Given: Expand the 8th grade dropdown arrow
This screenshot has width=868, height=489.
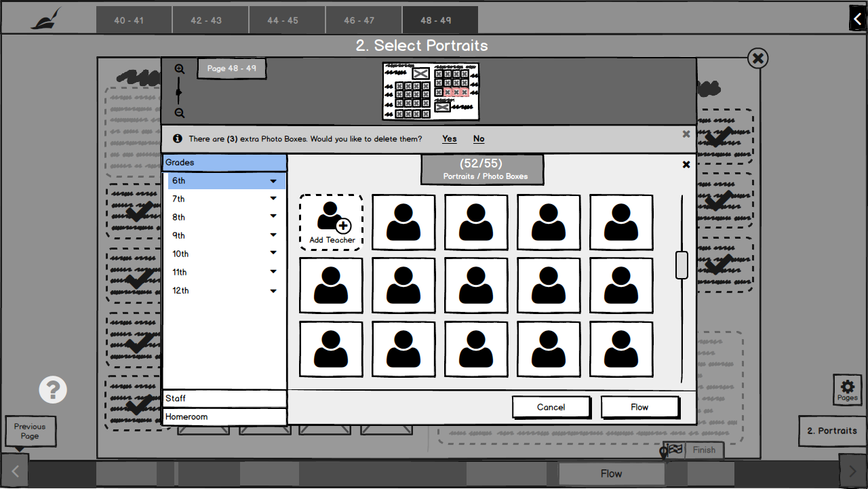Looking at the screenshot, I should 273,216.
